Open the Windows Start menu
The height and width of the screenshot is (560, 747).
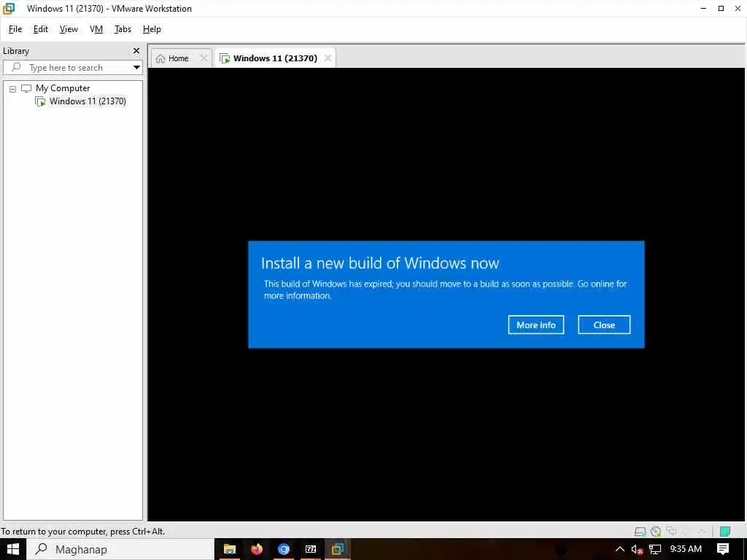(12, 550)
